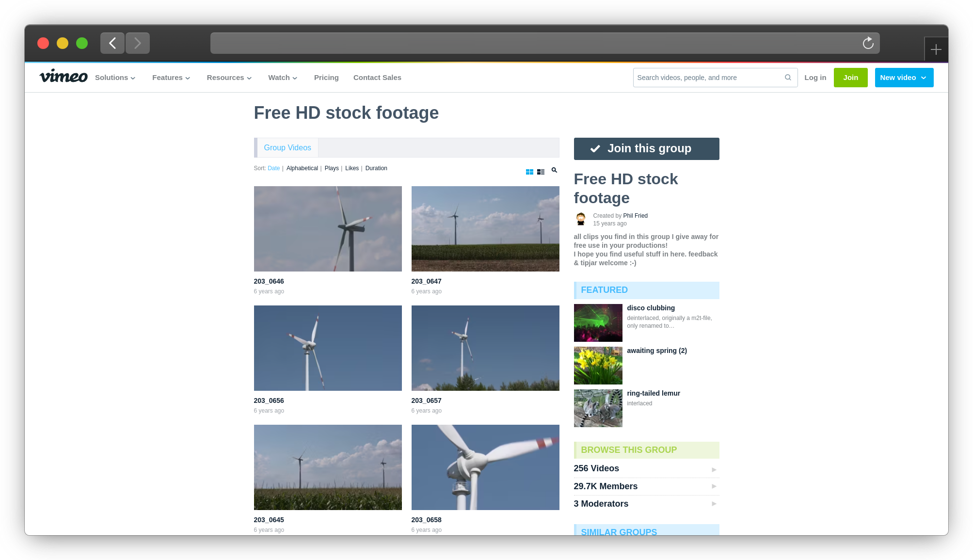Open the 203_0658 video thumbnail
The height and width of the screenshot is (560, 973).
click(x=485, y=467)
